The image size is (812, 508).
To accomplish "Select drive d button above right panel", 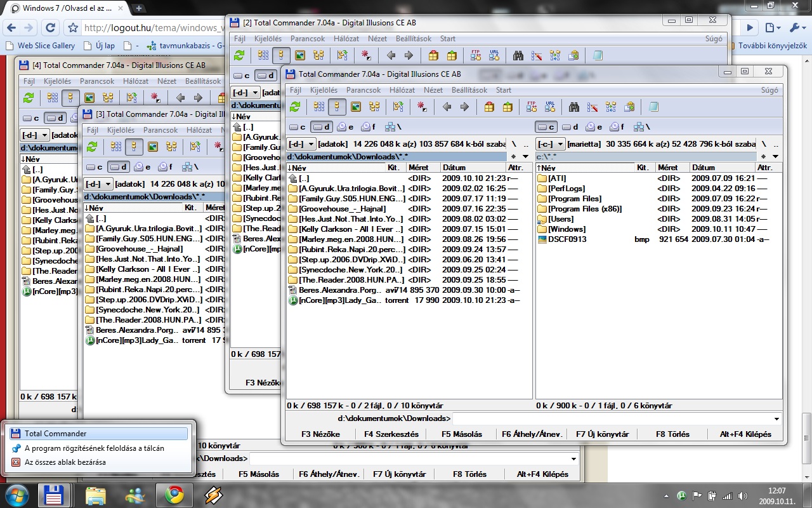I will pos(570,127).
